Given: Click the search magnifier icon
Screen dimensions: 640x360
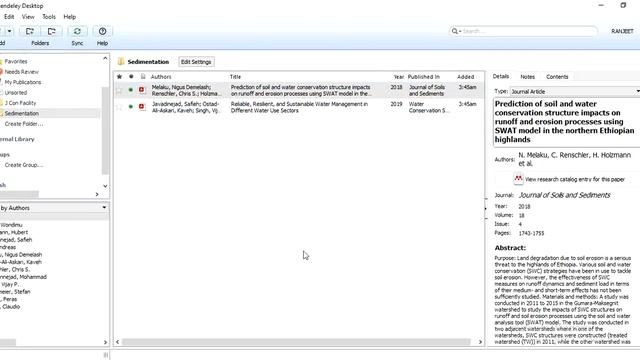Looking at the screenshot, I should click(x=454, y=31).
